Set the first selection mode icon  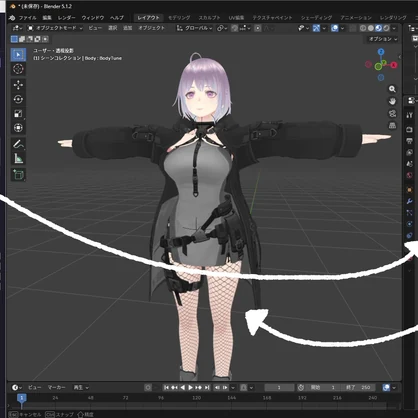14,39
